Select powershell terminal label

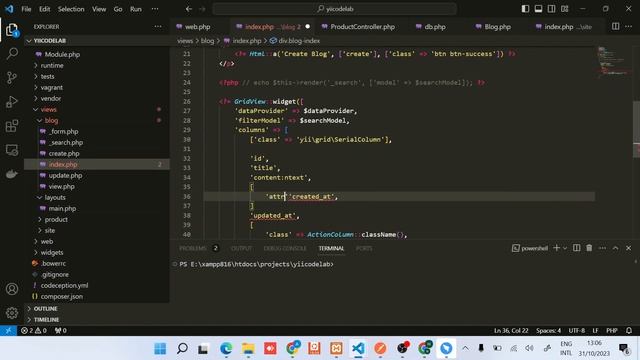[530, 248]
